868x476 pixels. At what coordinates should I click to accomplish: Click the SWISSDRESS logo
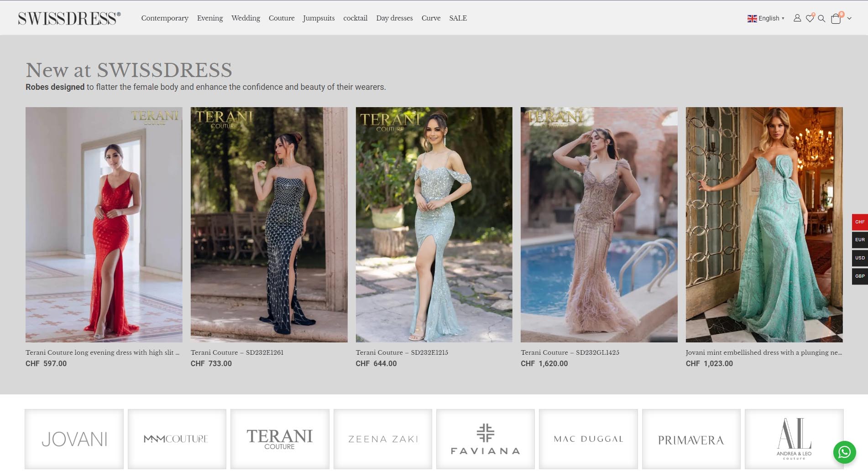point(69,18)
